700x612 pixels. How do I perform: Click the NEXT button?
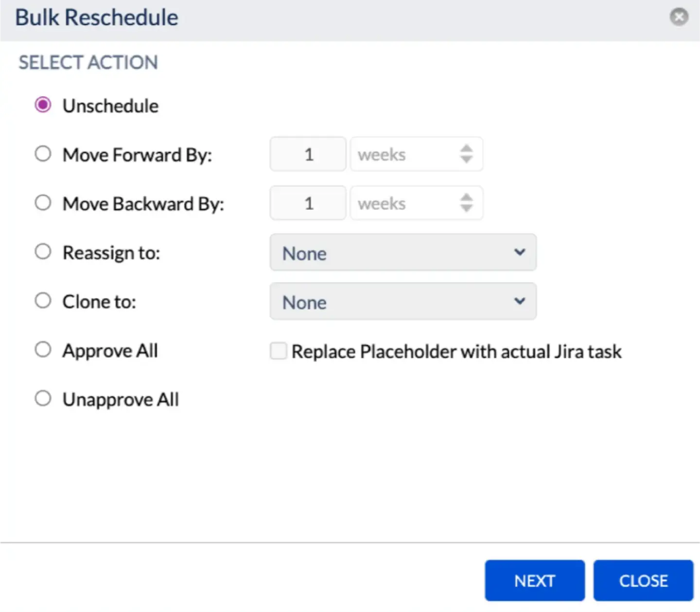point(535,580)
